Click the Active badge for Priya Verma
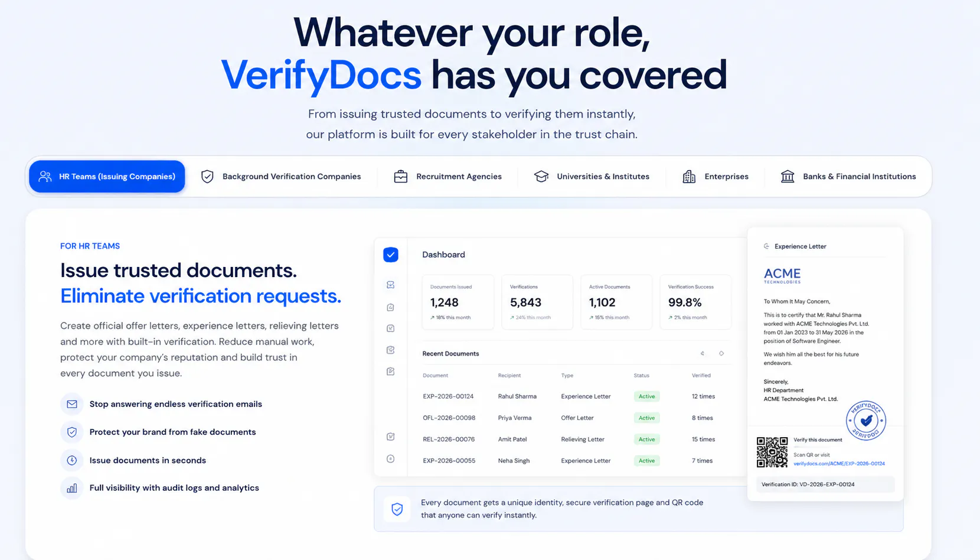The width and height of the screenshot is (980, 560). [x=646, y=418]
